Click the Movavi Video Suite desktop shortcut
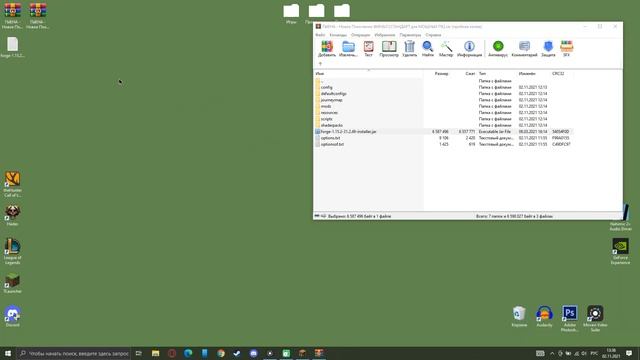 point(595,318)
